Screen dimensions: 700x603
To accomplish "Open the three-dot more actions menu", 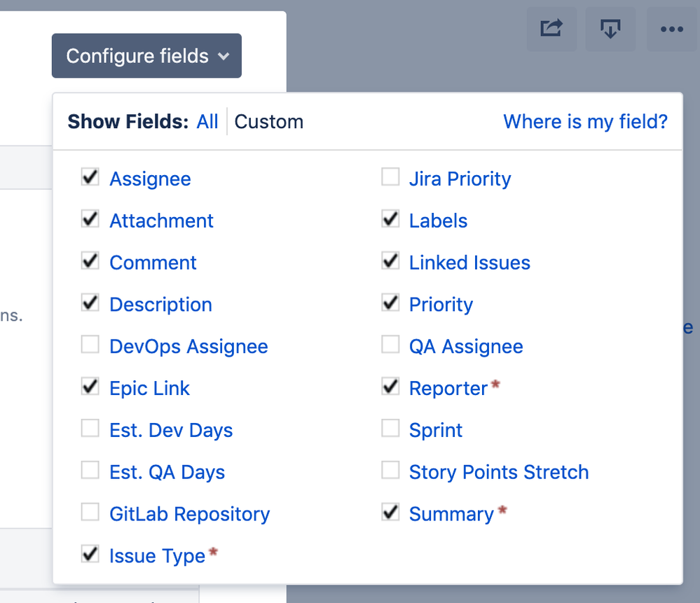I will 672,29.
